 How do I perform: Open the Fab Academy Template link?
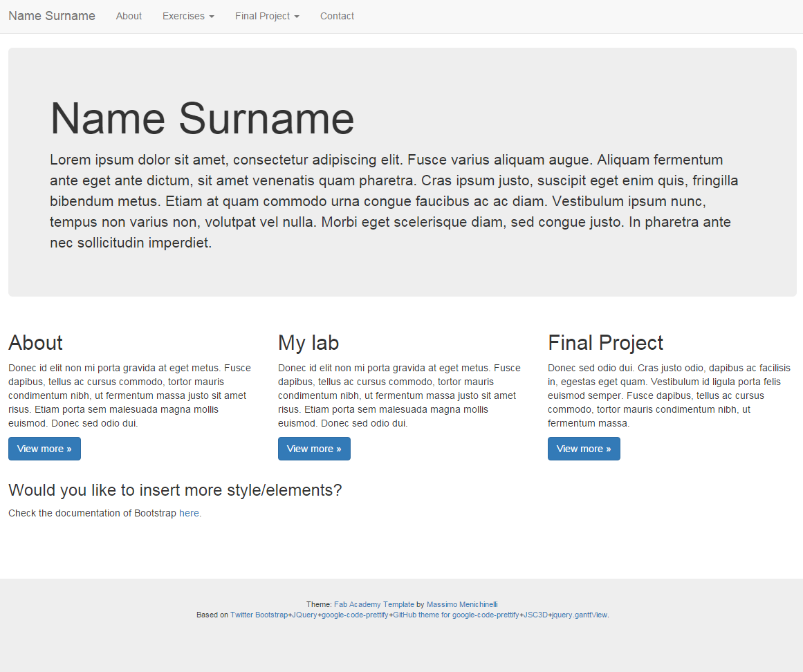point(374,604)
